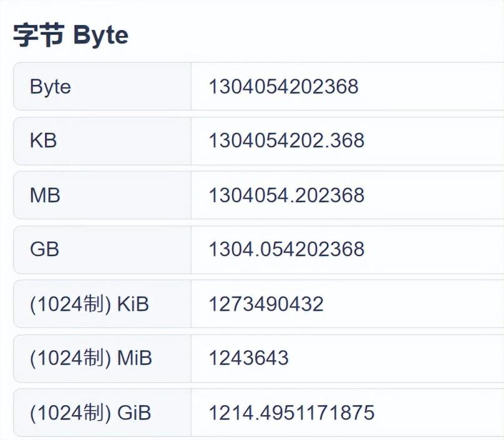Select the "MB" unit label
Viewport: 504px width, 440px height.
click(x=45, y=195)
